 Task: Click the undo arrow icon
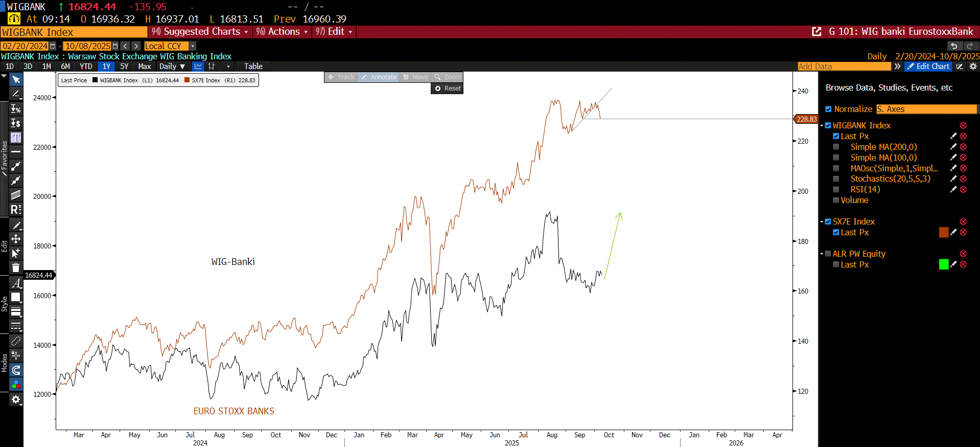[x=953, y=46]
